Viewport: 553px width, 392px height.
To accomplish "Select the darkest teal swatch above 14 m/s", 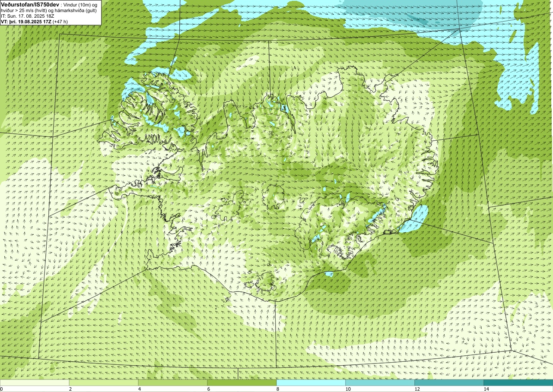I will [x=518, y=383].
